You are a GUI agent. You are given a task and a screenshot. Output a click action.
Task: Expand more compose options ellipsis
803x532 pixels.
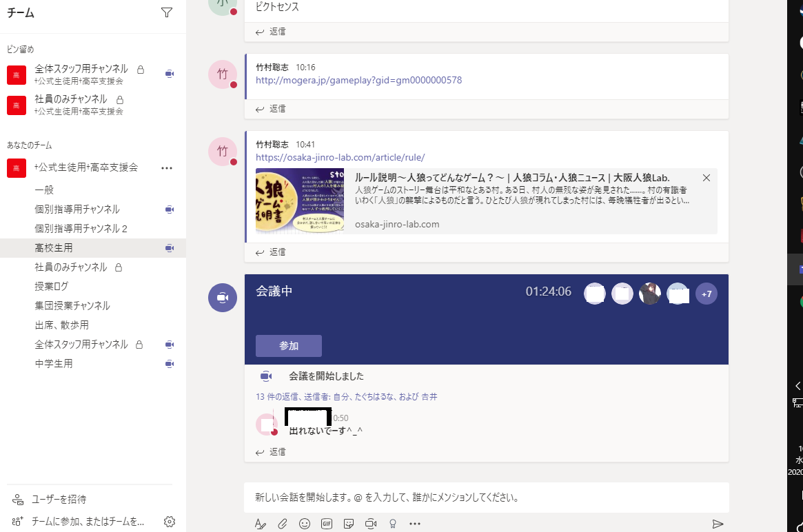pos(415,524)
